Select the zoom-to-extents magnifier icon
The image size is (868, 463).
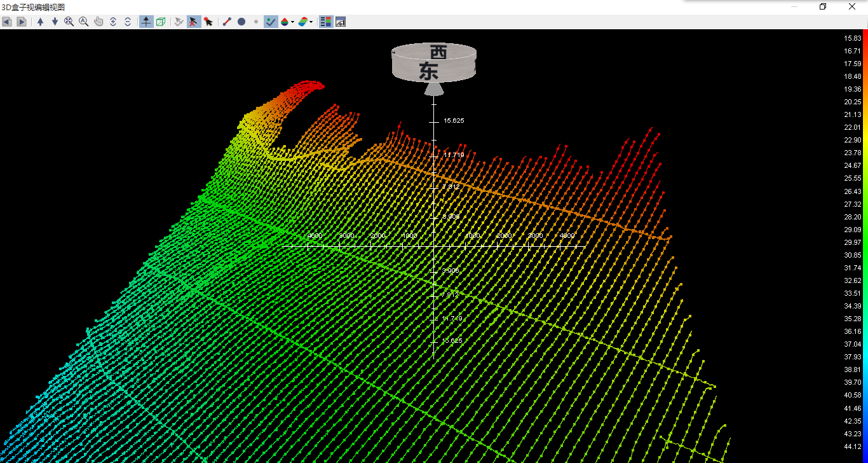69,22
